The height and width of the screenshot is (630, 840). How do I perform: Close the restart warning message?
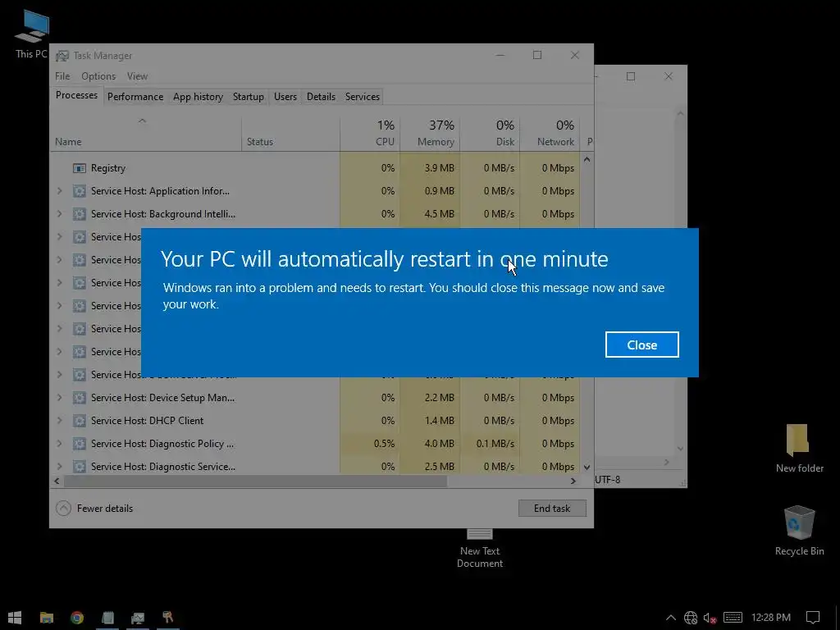tap(641, 345)
